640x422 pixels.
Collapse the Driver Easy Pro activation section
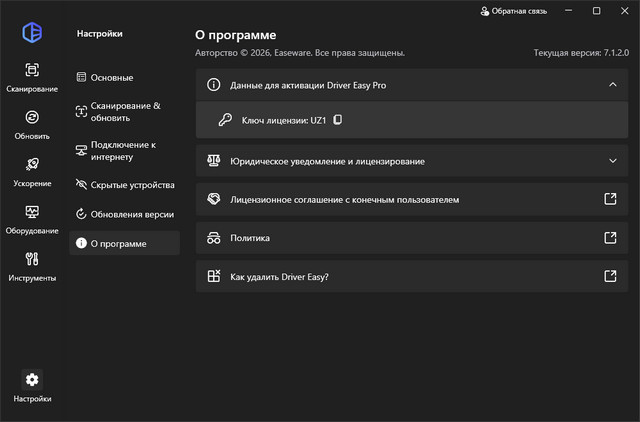pos(613,85)
